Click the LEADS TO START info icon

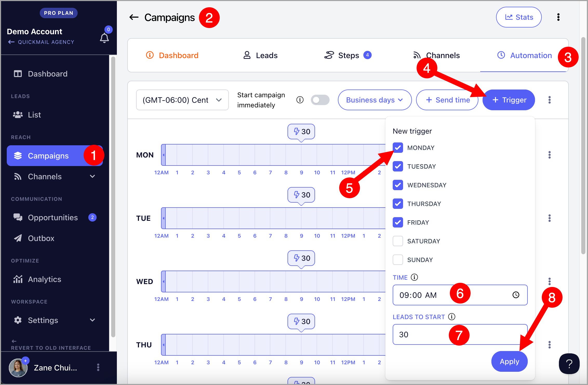452,317
